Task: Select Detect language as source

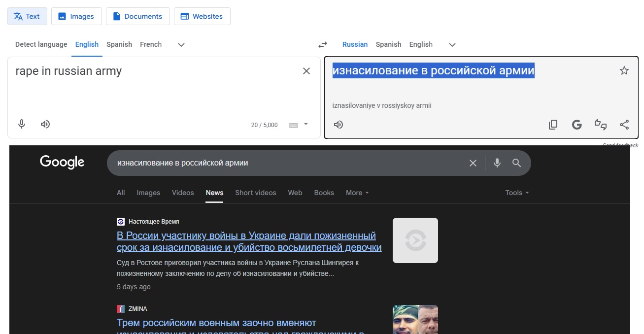Action: pos(41,44)
